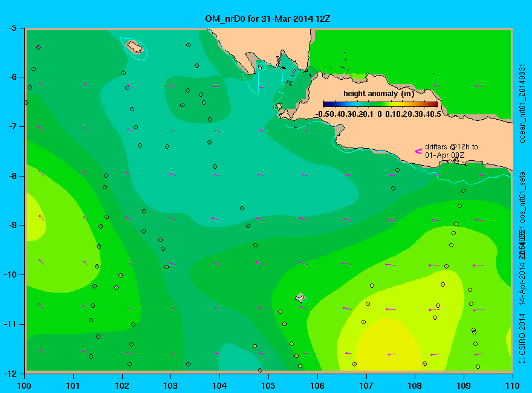Screen dimensions: 532x393
Task: Click the x-axis label 101
Action: (73, 386)
